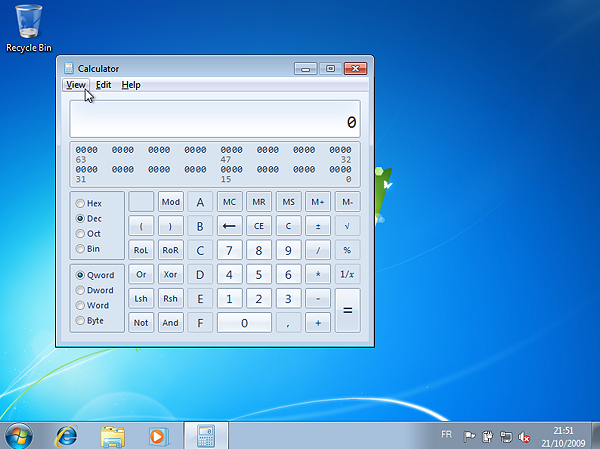The height and width of the screenshot is (449, 600).
Task: Launch Windows Media Player from taskbar
Action: tap(157, 435)
